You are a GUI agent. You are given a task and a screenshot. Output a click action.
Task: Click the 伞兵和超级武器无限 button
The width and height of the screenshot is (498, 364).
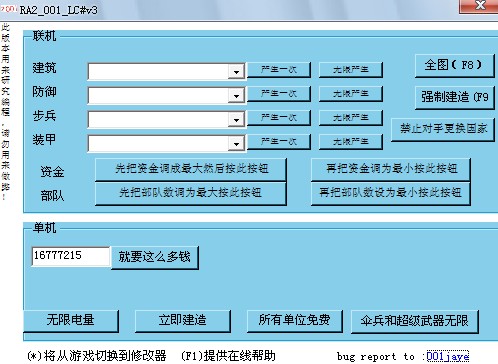click(415, 322)
